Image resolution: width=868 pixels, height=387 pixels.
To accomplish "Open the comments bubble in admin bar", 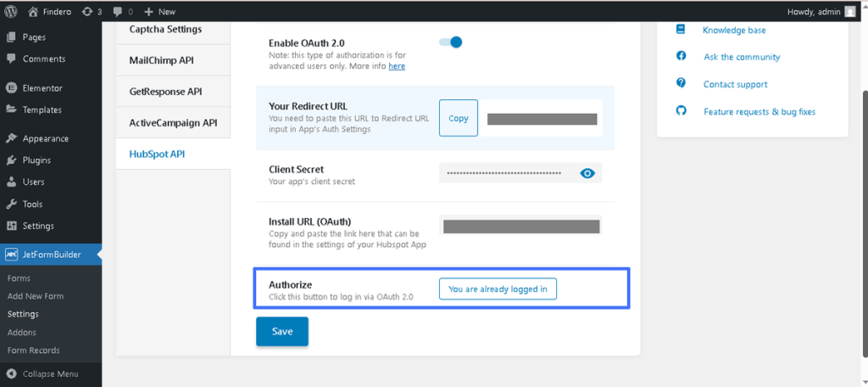I will pyautogui.click(x=118, y=12).
